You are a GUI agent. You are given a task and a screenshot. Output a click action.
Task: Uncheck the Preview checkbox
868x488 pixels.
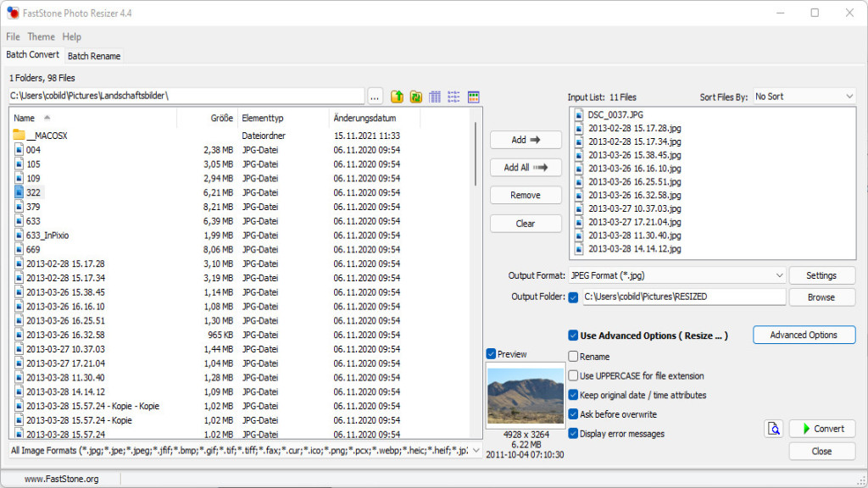(x=492, y=354)
